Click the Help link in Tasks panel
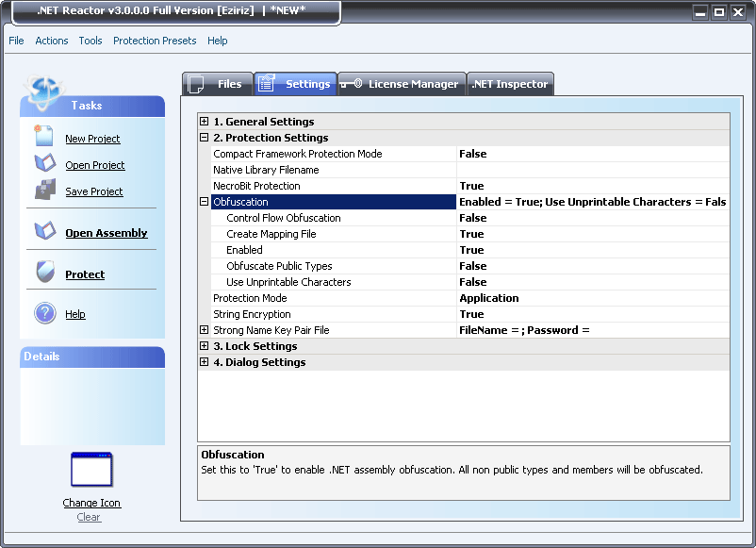 pos(75,314)
